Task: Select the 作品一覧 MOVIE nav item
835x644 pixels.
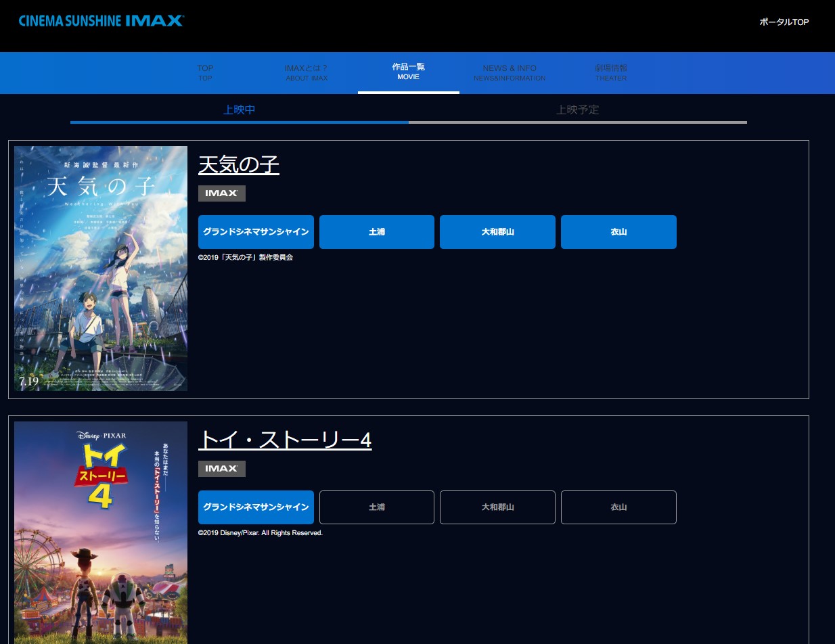Action: tap(409, 72)
